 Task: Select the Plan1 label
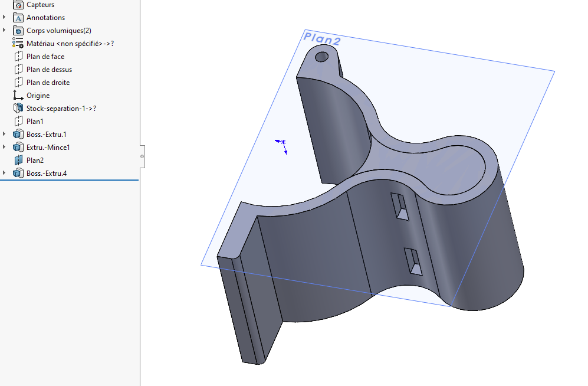35,122
